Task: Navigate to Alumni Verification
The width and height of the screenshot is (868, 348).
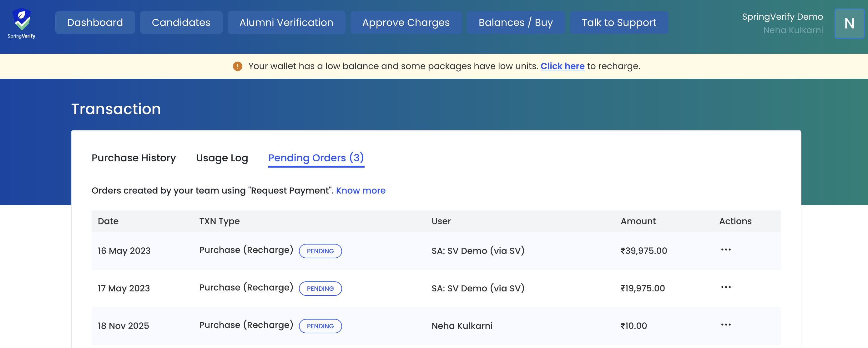Action: 286,23
